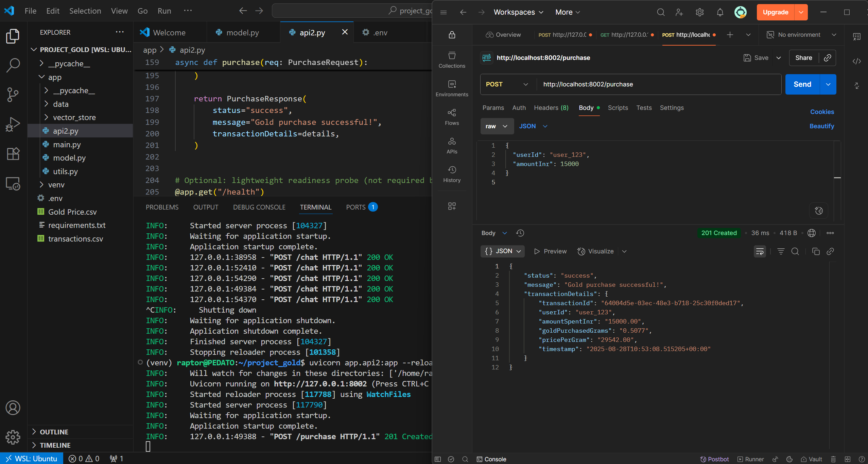868x464 pixels.
Task: Open the JSON response format dropdown
Action: tap(503, 251)
